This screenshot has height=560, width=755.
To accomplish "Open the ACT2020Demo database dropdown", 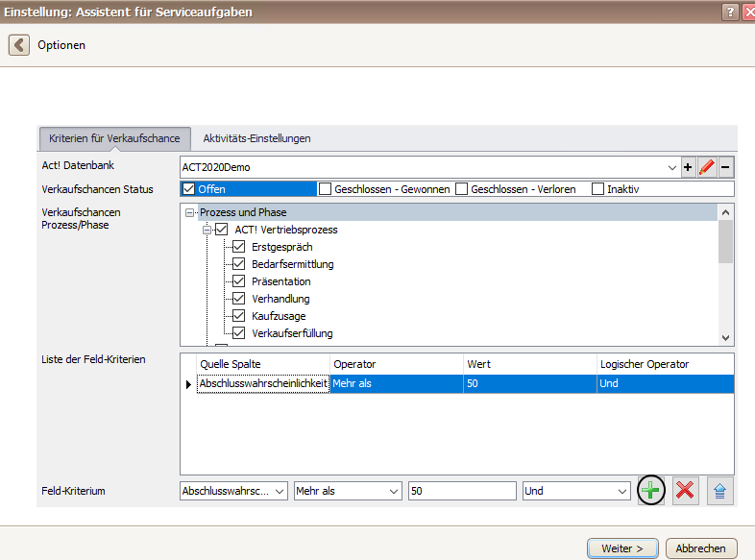I will pos(671,167).
